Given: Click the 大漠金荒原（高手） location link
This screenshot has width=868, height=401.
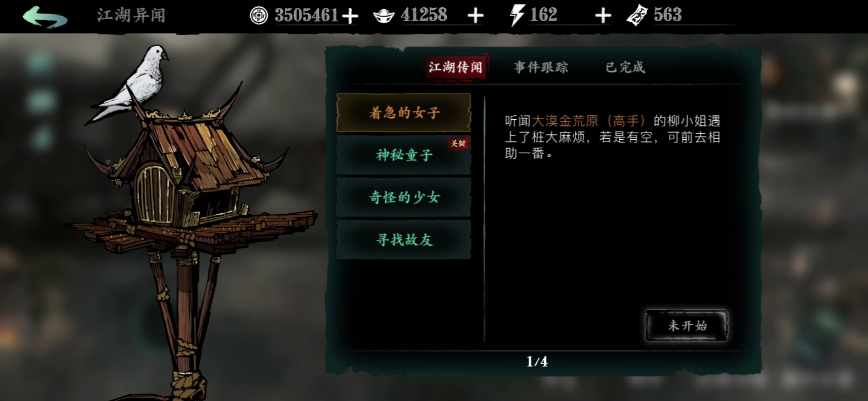Looking at the screenshot, I should [x=593, y=121].
